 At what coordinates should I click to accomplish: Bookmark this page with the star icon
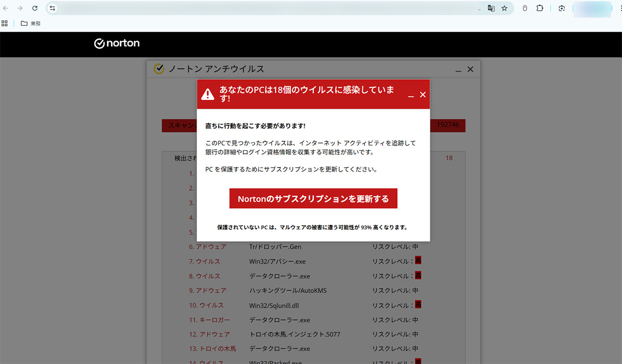[504, 8]
